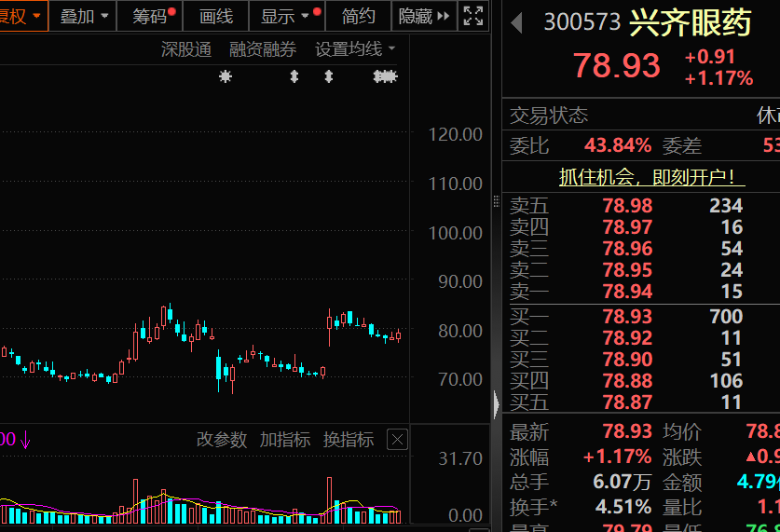Open the 复权 adjustment dropdown
780x532 pixels.
point(21,16)
